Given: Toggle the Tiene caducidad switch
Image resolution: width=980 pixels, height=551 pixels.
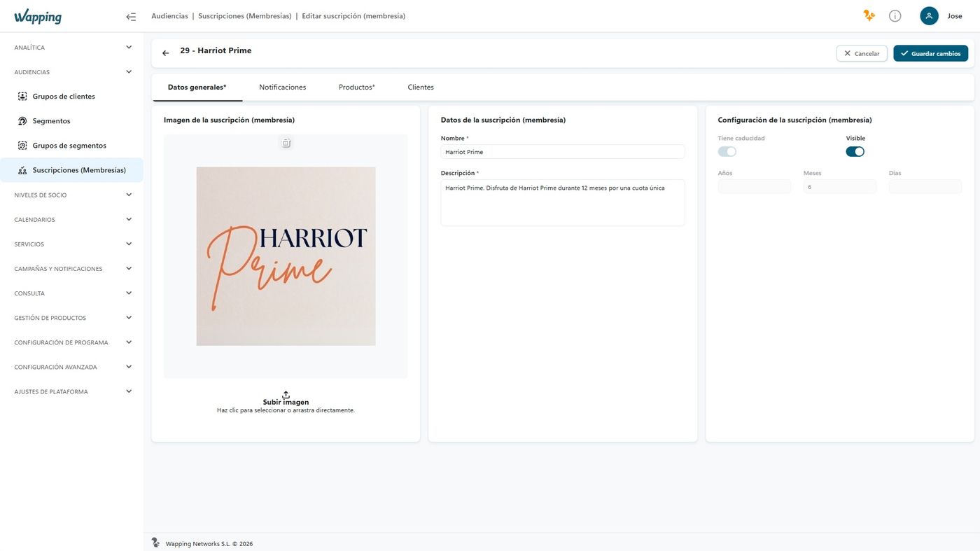Looking at the screenshot, I should tap(727, 151).
